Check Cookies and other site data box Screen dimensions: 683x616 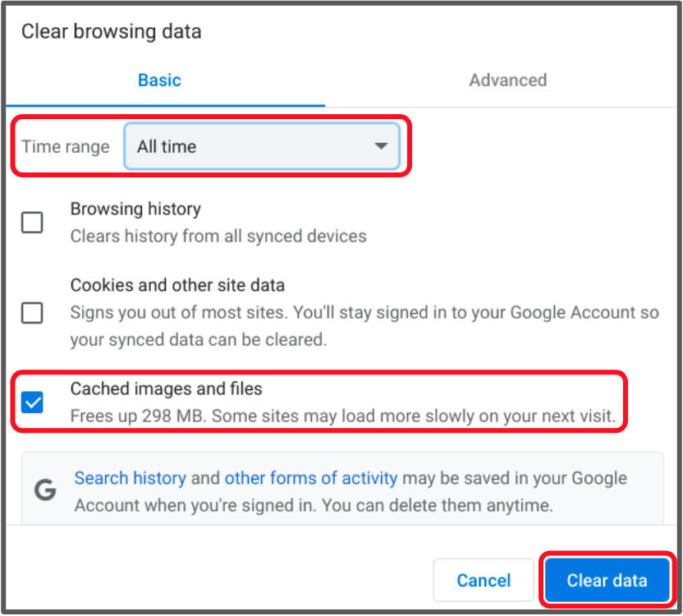click(x=32, y=313)
